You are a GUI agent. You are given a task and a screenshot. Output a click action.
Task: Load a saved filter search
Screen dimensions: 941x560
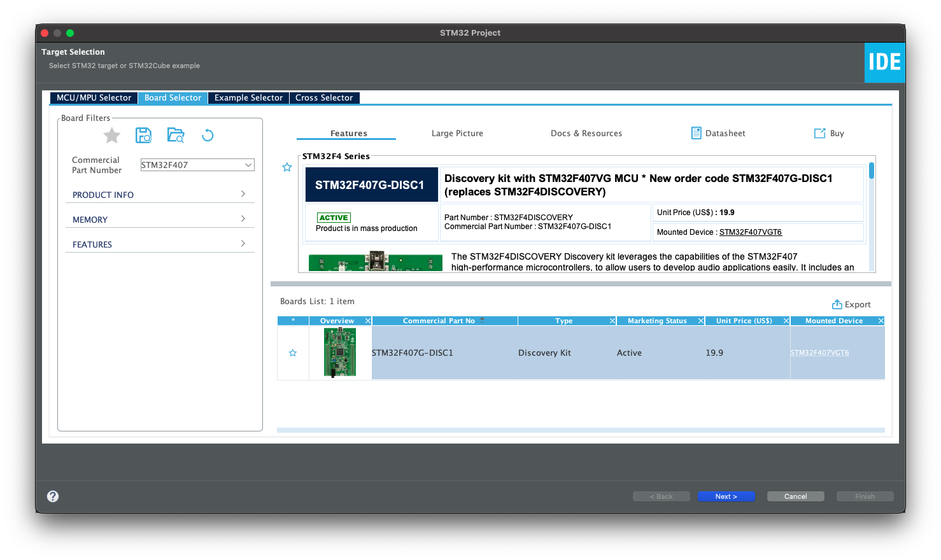(176, 135)
